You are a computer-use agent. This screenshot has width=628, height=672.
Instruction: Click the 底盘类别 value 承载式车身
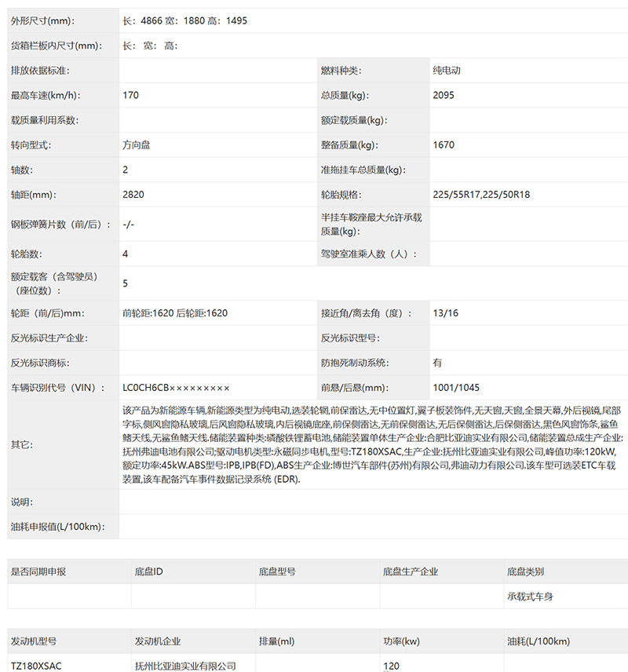pyautogui.click(x=530, y=597)
